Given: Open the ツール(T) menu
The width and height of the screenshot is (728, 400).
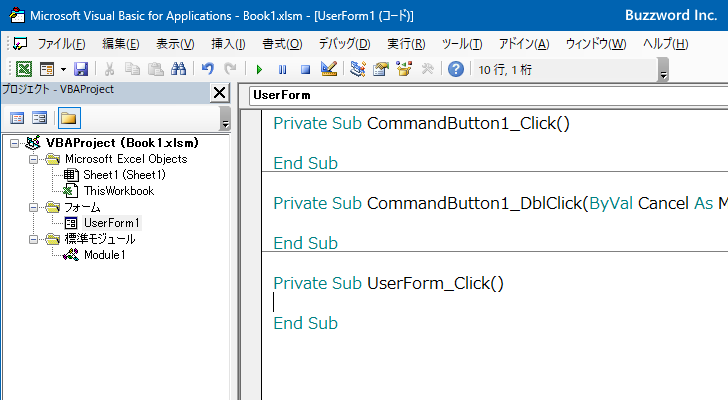Looking at the screenshot, I should tap(462, 44).
